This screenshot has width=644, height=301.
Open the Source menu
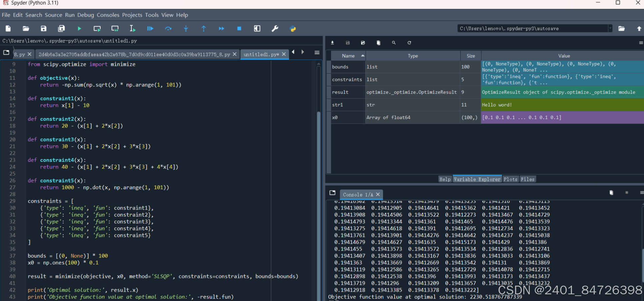coord(53,15)
